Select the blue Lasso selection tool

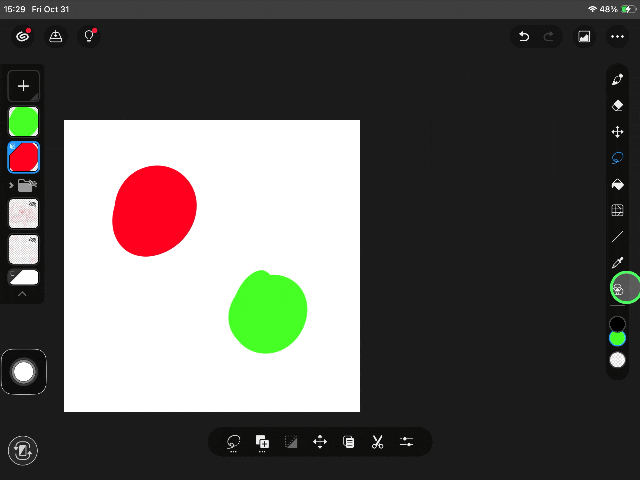tap(618, 158)
